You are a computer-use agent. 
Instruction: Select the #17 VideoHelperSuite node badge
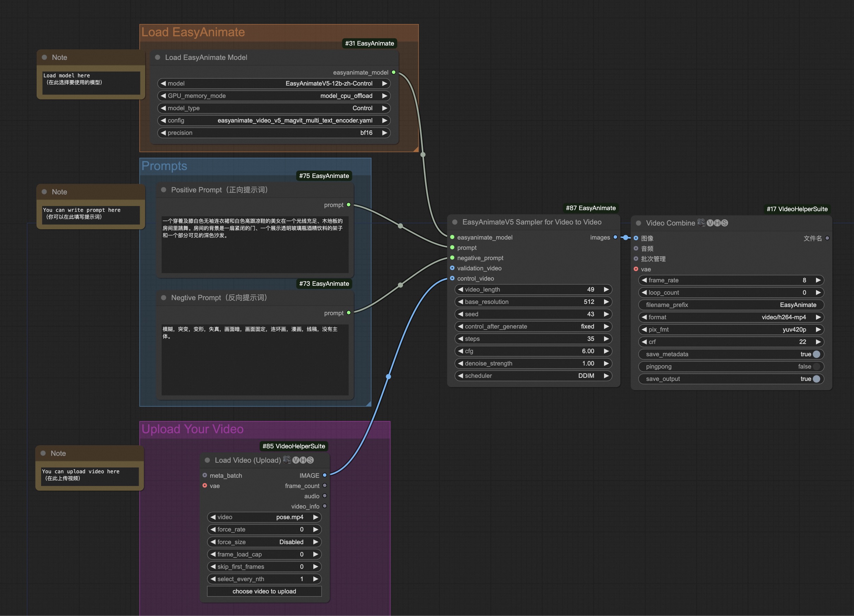pos(797,209)
